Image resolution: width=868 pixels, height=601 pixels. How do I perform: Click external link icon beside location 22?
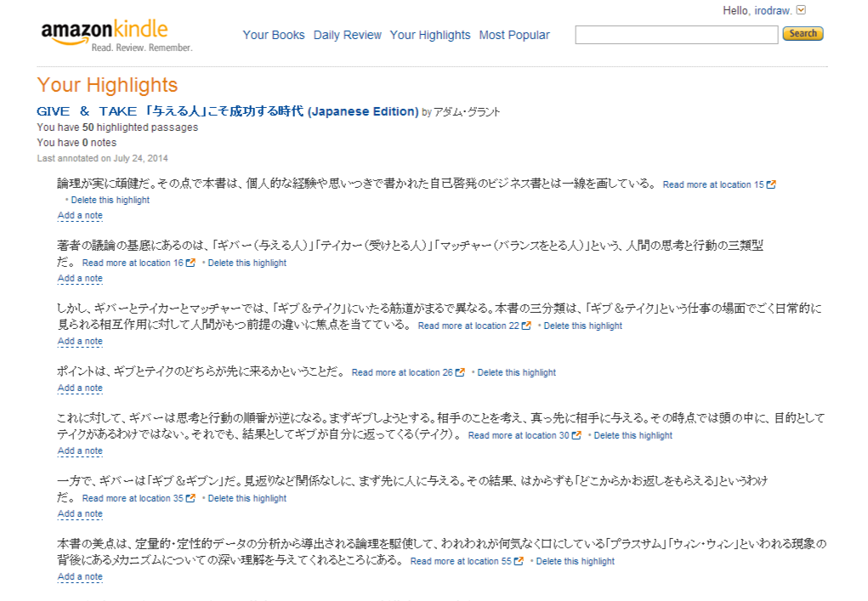tap(527, 326)
